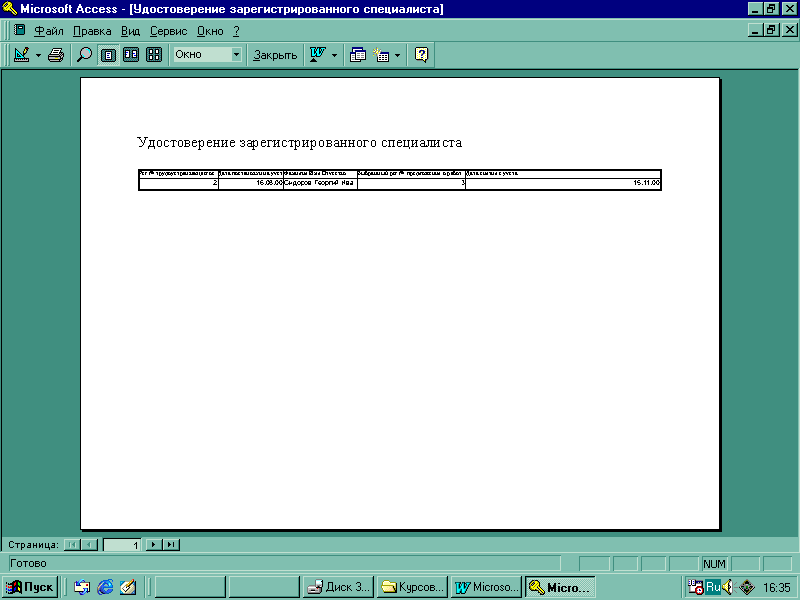Click the Print icon
Screen dimensions: 800x600
pyautogui.click(x=56, y=55)
